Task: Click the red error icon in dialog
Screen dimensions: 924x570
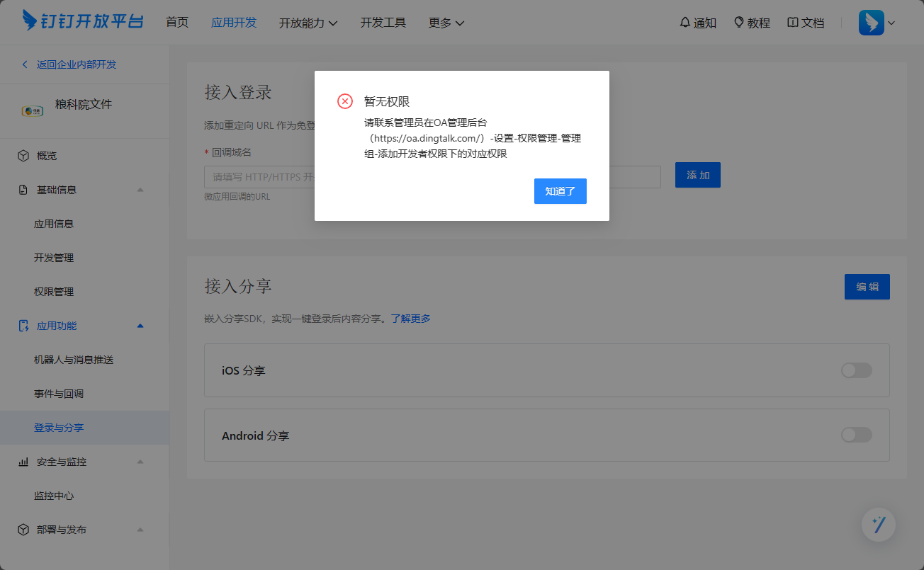Action: point(345,101)
